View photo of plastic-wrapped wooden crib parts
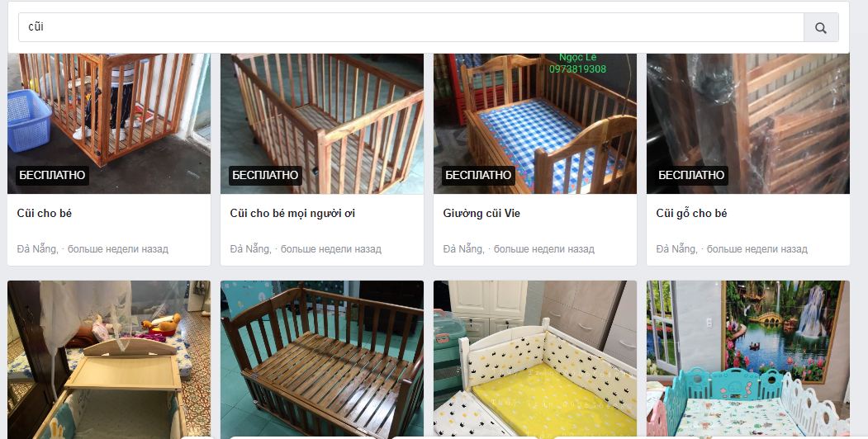868x439 pixels. [x=748, y=123]
